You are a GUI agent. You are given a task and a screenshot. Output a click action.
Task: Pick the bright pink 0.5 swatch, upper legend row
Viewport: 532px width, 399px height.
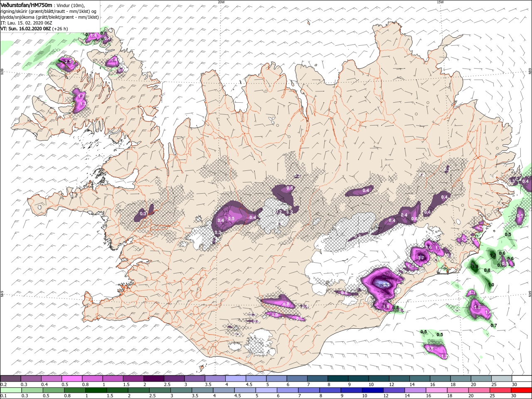tap(71, 379)
